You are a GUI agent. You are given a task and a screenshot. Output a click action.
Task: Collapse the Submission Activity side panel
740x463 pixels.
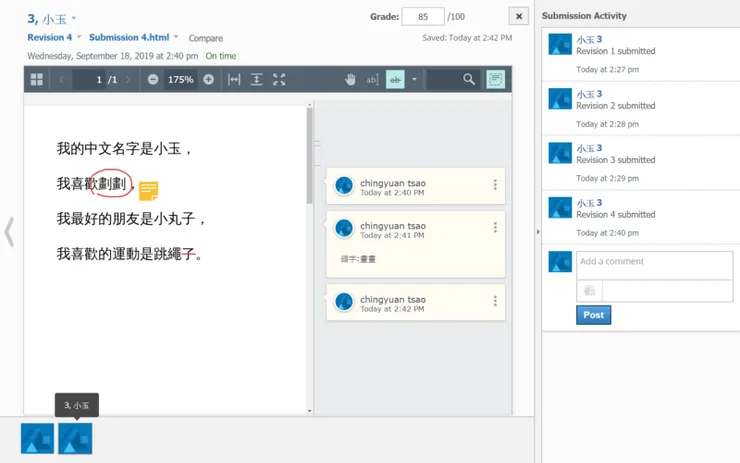coord(538,232)
